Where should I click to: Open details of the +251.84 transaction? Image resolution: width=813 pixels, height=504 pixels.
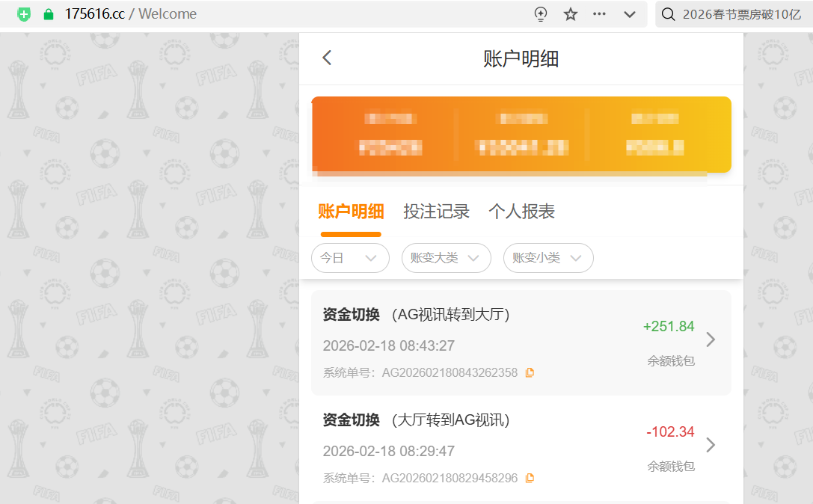[711, 339]
